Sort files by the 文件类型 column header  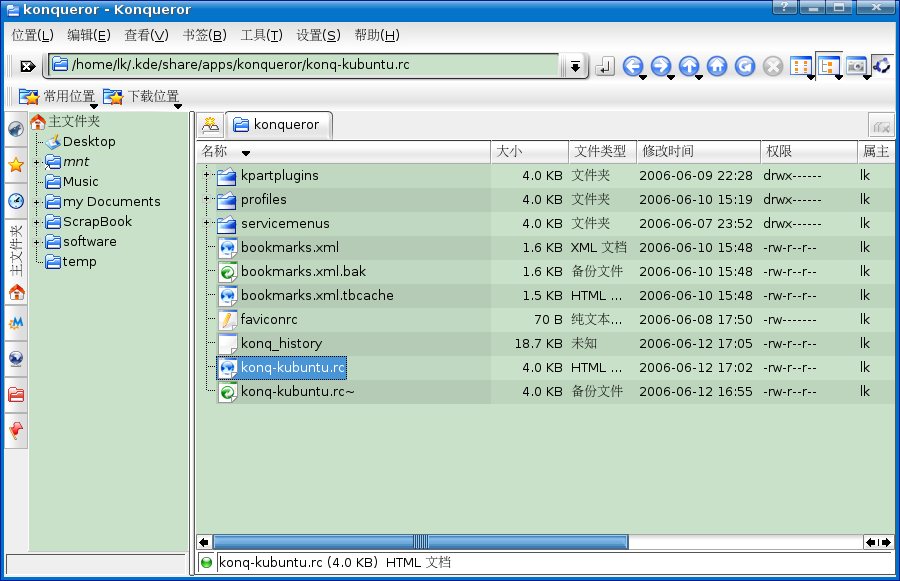pyautogui.click(x=602, y=152)
